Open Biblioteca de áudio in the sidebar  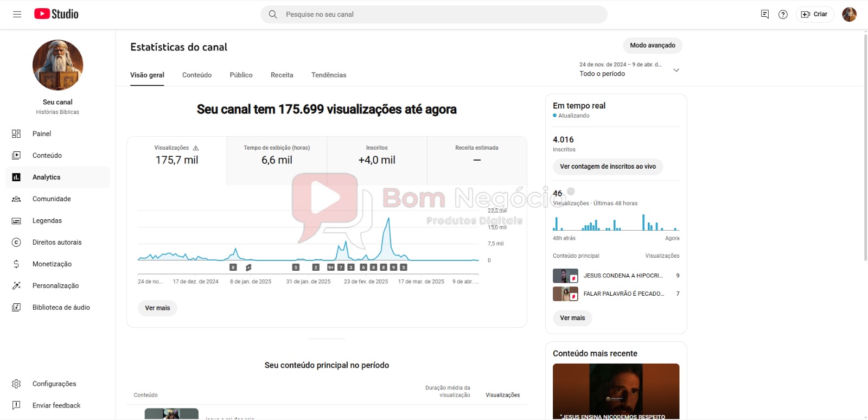pos(58,307)
